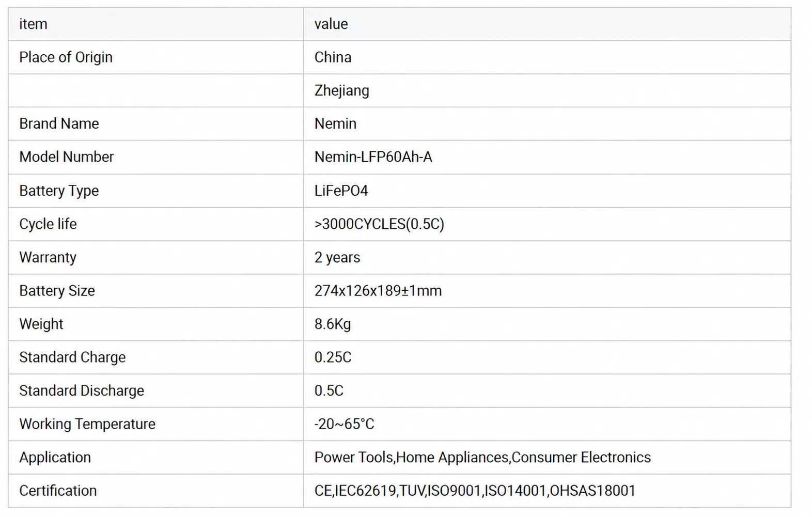Image resolution: width=812 pixels, height=517 pixels.
Task: Click the 'Zhejiang' value cell
Action: 547,90
